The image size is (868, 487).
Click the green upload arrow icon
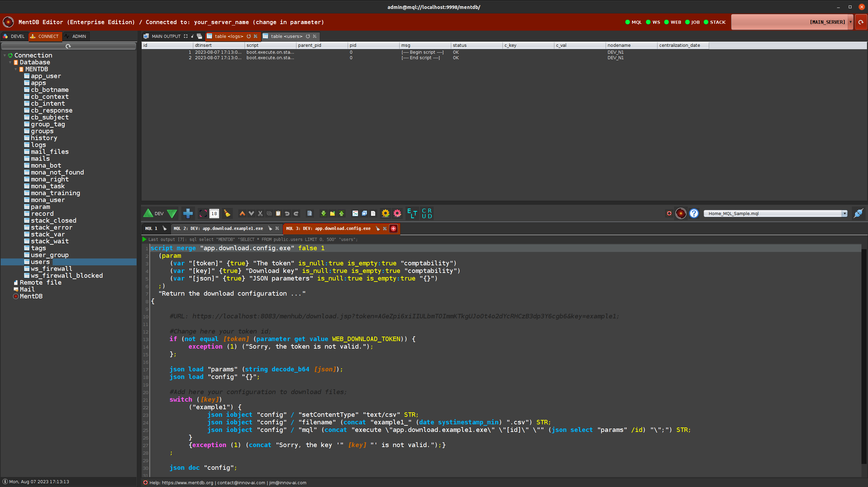[341, 213]
